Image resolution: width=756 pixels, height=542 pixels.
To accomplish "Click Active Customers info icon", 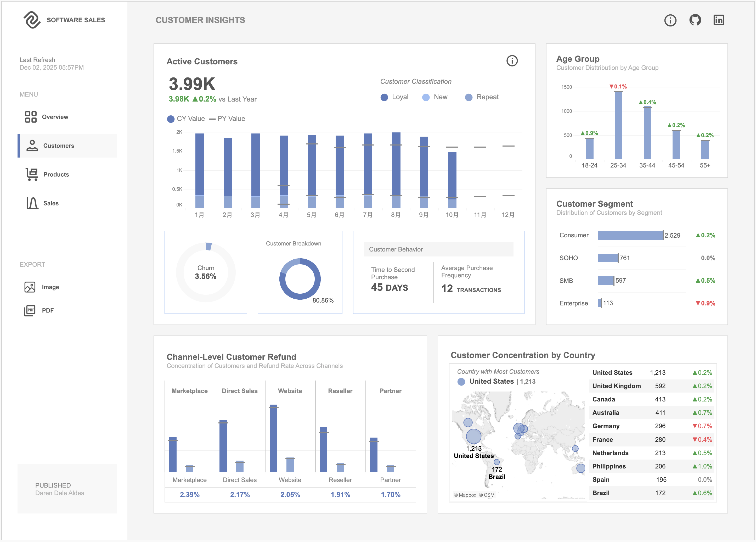I will click(512, 61).
